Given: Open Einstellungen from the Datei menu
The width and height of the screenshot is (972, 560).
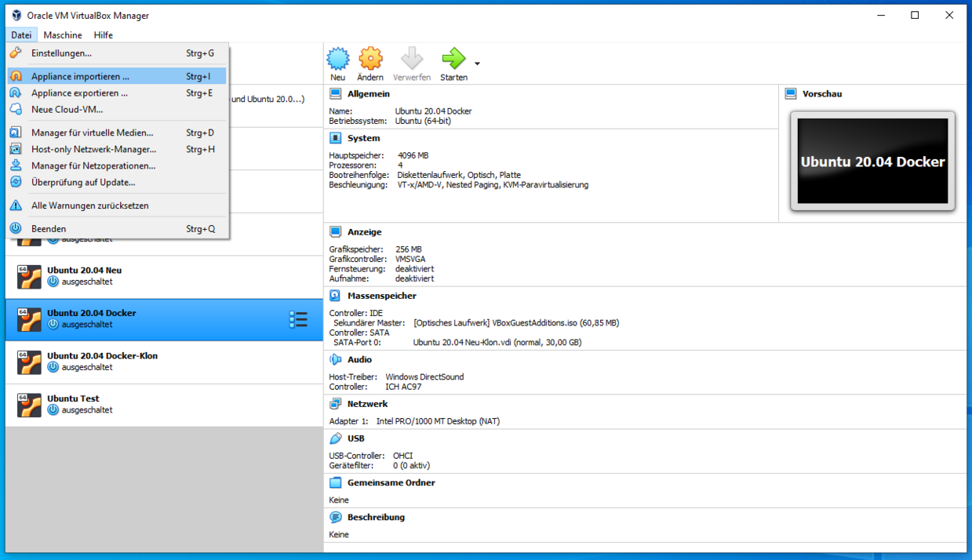Looking at the screenshot, I should click(61, 53).
